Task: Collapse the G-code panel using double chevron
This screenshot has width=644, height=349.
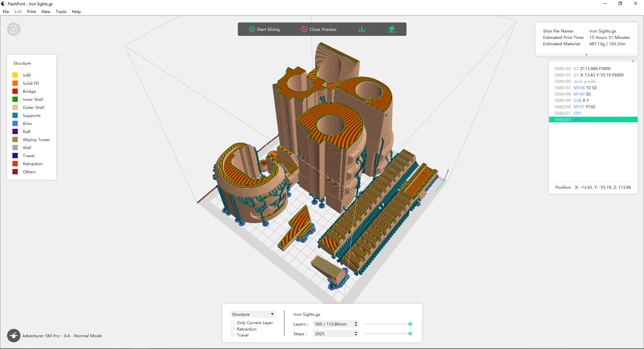Action: coord(633,61)
